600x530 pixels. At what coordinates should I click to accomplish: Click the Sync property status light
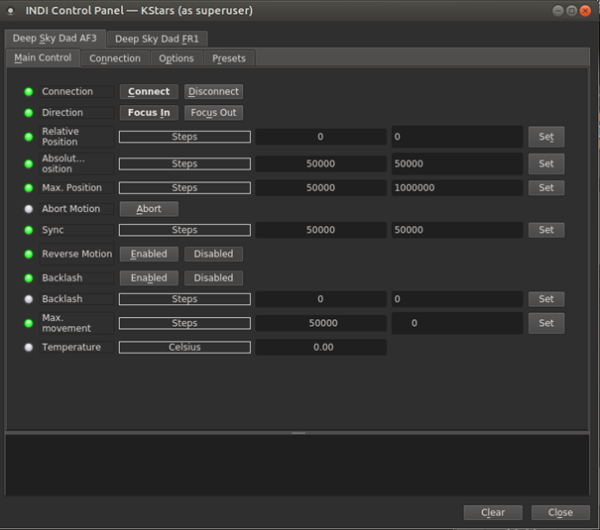click(x=29, y=230)
